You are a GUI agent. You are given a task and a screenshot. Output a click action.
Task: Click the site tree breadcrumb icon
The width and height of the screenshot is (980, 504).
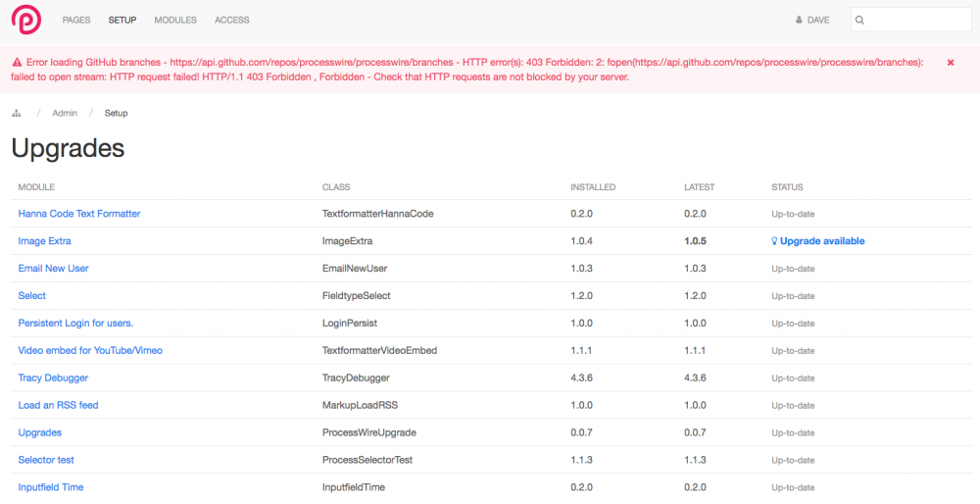(16, 114)
